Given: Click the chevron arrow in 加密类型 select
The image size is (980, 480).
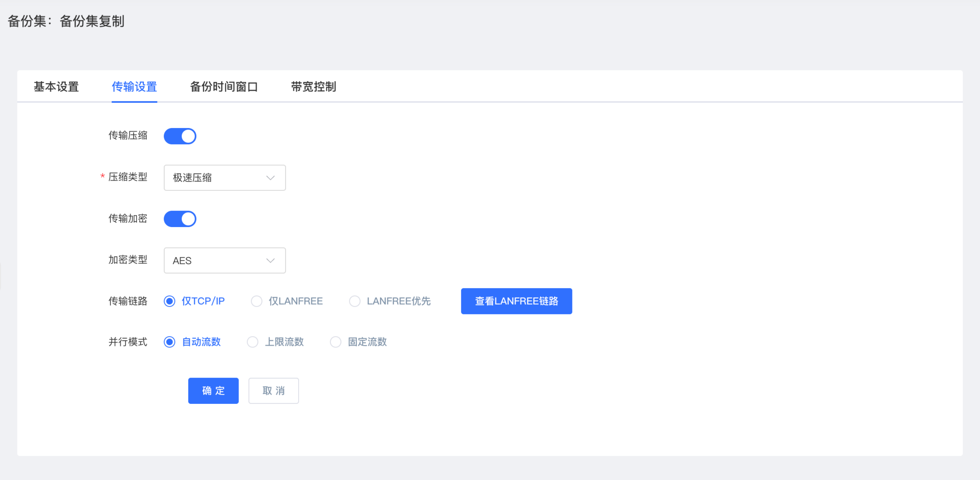Looking at the screenshot, I should pos(270,260).
